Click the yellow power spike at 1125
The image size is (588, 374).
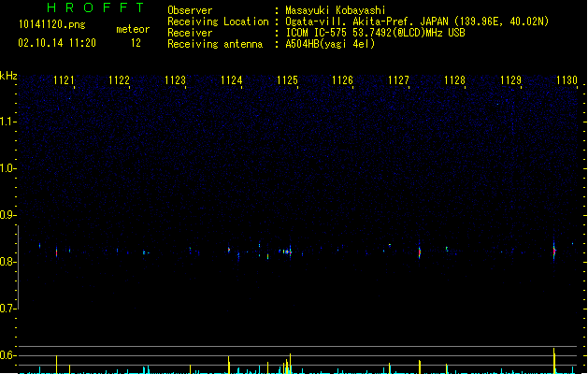[x=290, y=364]
